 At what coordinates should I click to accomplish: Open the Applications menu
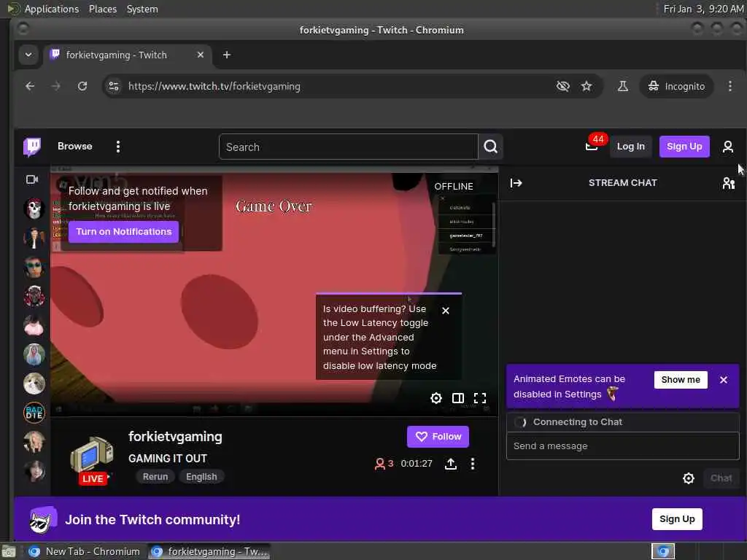click(52, 9)
